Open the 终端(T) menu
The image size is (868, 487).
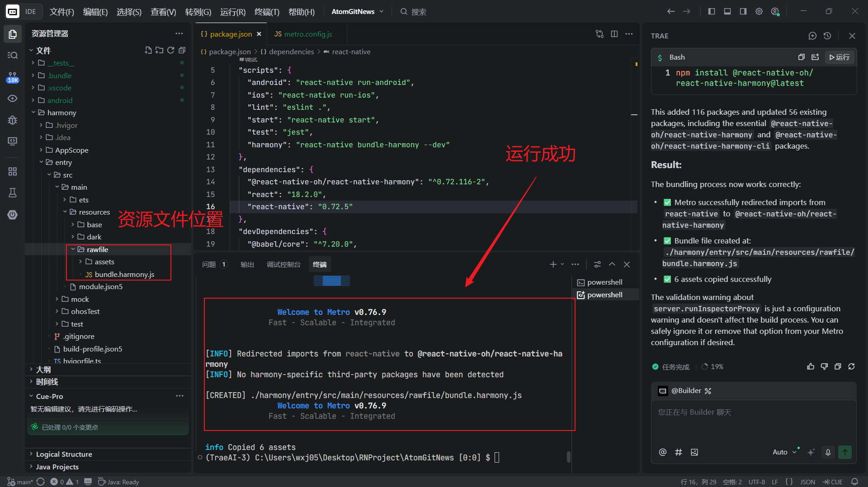(x=267, y=12)
